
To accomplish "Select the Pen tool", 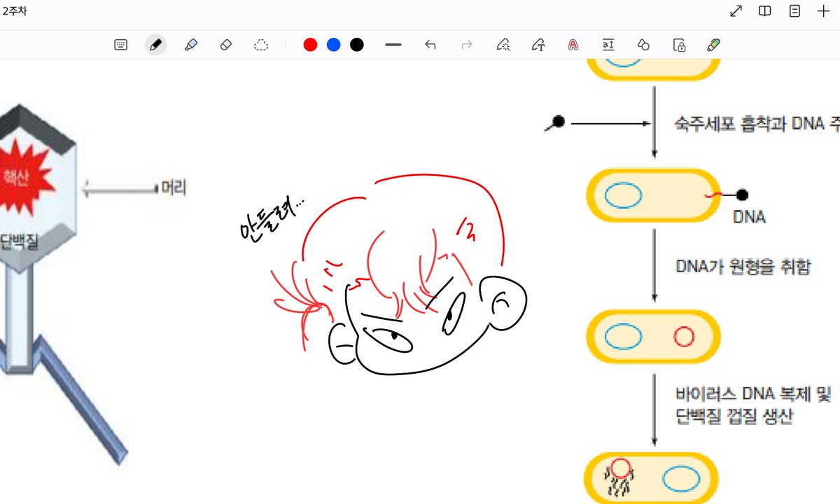I will point(156,44).
